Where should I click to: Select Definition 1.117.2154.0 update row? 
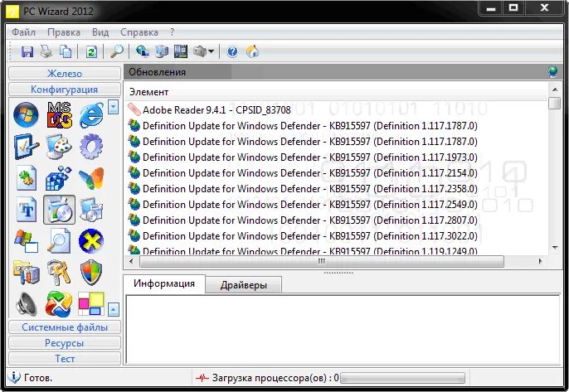303,173
